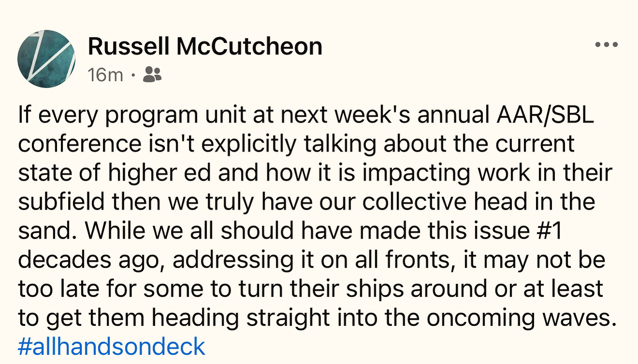638x364 pixels.
Task: Click the friends audience icon
Action: tap(153, 74)
